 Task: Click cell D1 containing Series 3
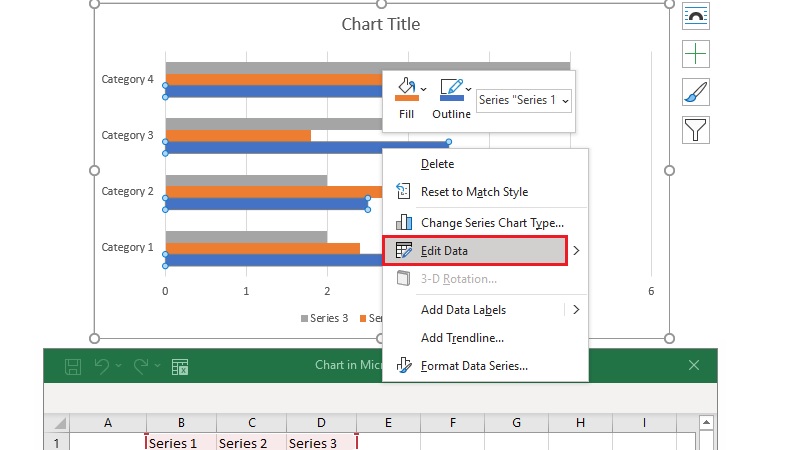click(321, 442)
